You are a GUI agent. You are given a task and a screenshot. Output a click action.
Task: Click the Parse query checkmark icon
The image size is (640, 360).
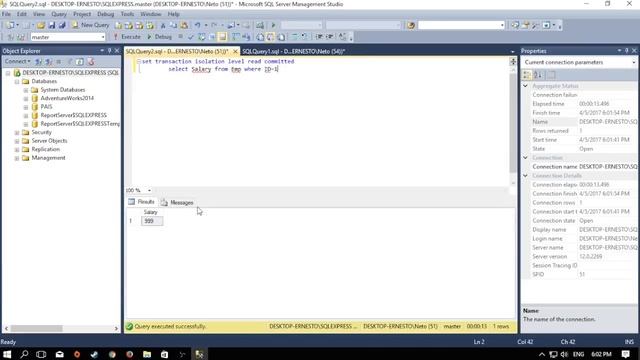point(191,37)
